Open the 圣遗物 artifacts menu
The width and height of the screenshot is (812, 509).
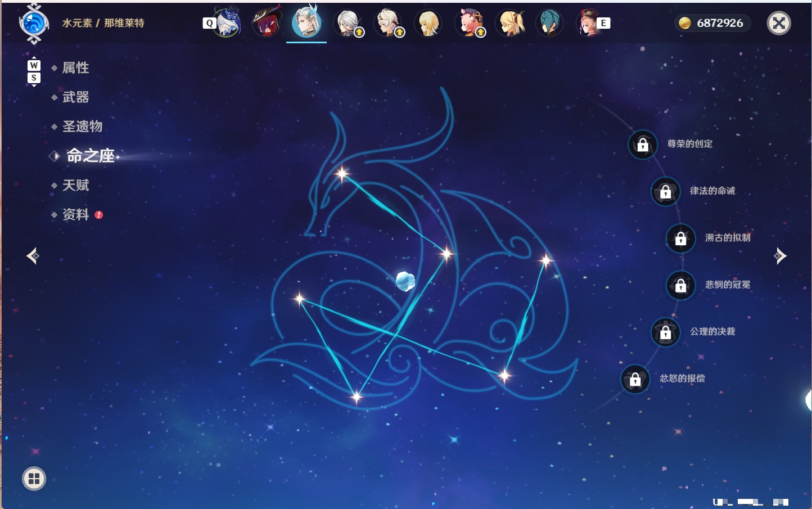coord(82,127)
